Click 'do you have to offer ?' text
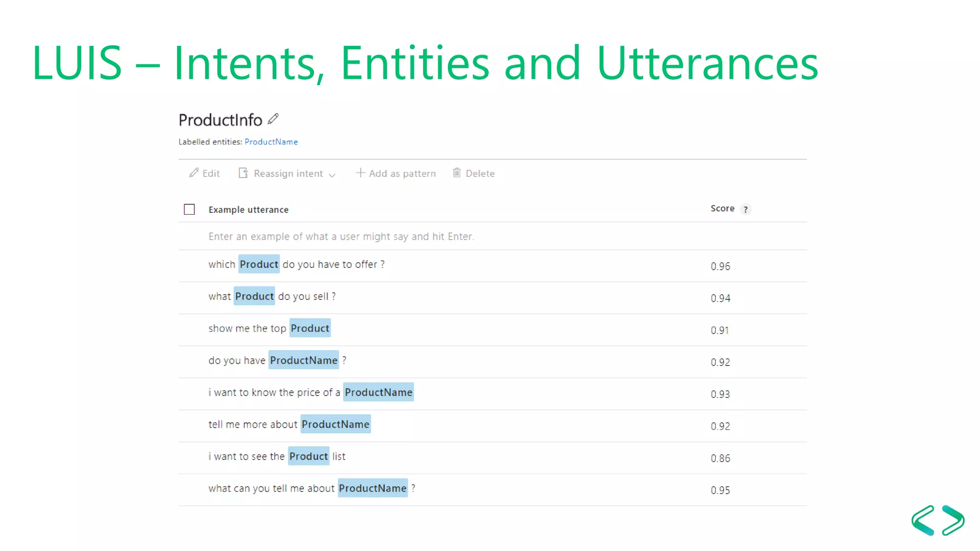The image size is (980, 551). (x=334, y=264)
